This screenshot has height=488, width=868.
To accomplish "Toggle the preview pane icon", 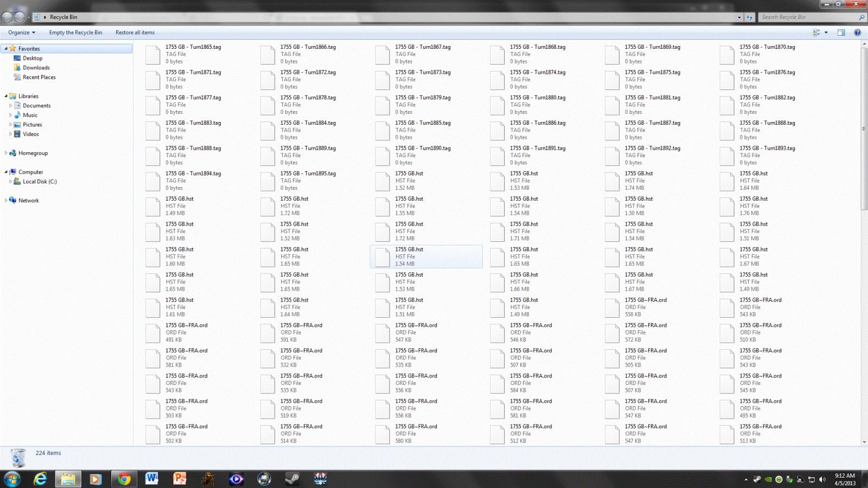I will tap(841, 33).
